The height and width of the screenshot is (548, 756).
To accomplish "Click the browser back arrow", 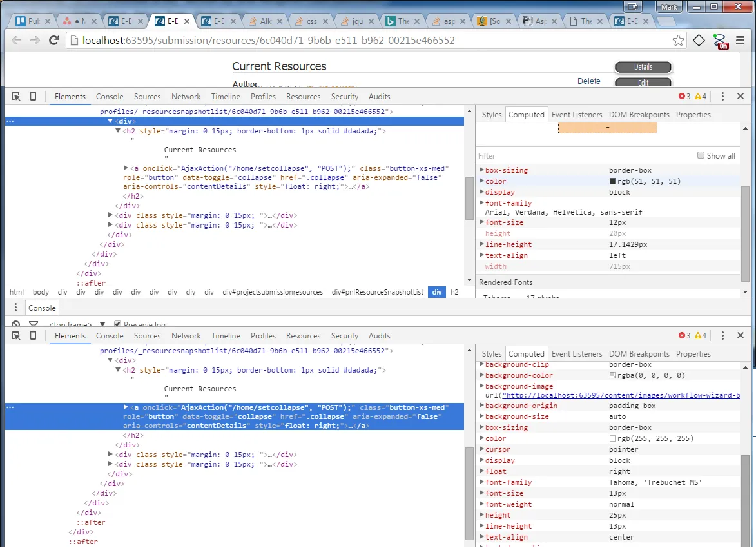I will [16, 41].
